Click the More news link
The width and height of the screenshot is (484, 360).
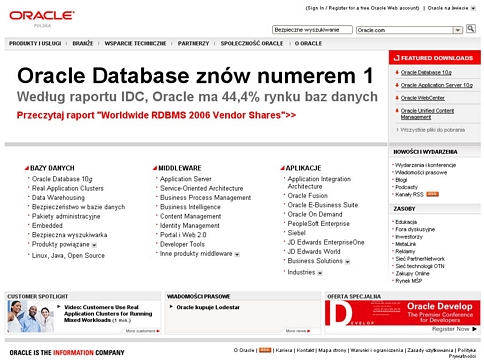[x=297, y=331]
